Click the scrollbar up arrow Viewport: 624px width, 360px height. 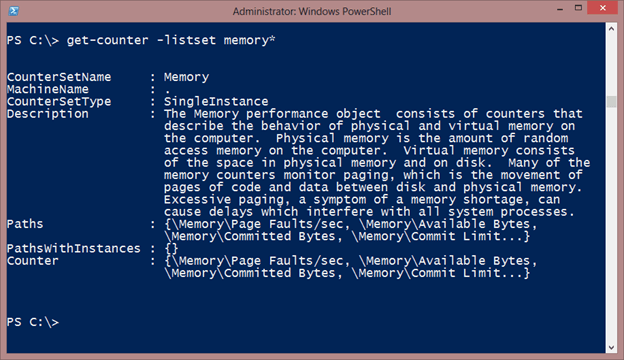[611, 29]
